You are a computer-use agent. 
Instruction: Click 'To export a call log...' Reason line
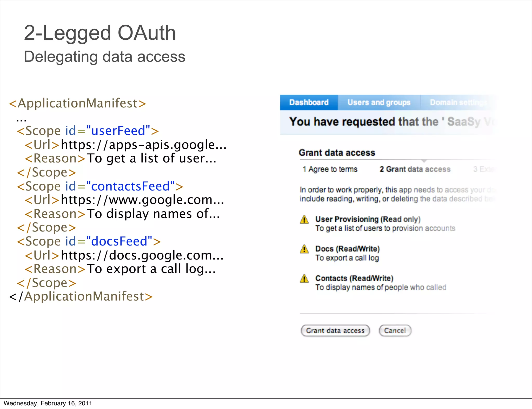(x=120, y=269)
